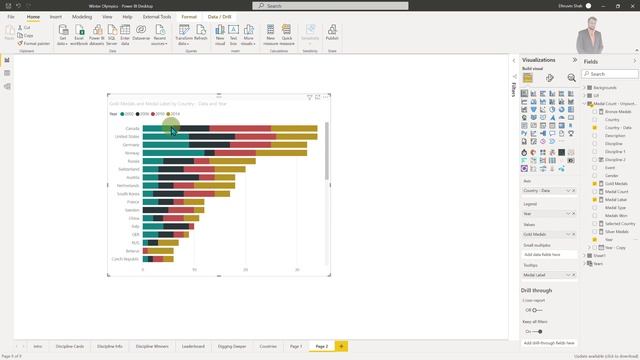Insert a Text box
640x360 pixels.
pos(233,35)
